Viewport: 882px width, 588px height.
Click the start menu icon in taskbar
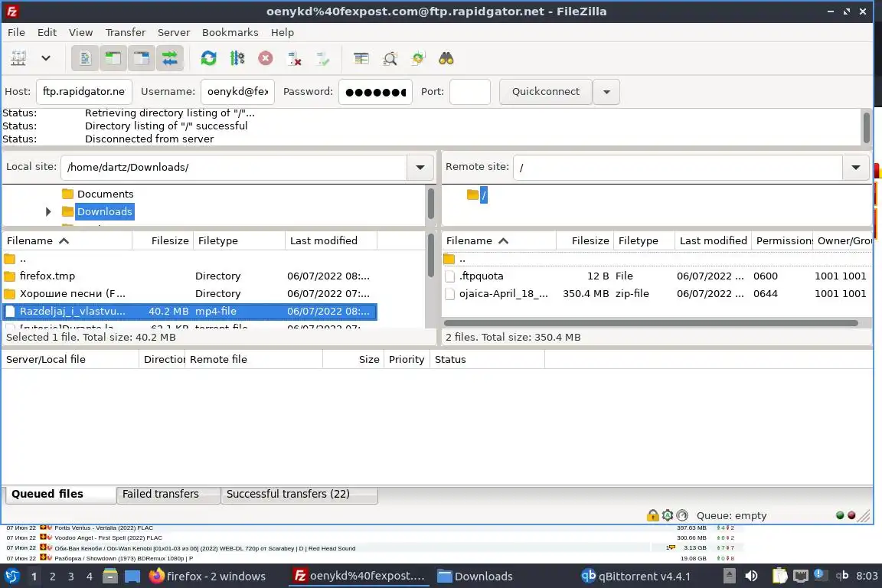(11, 577)
